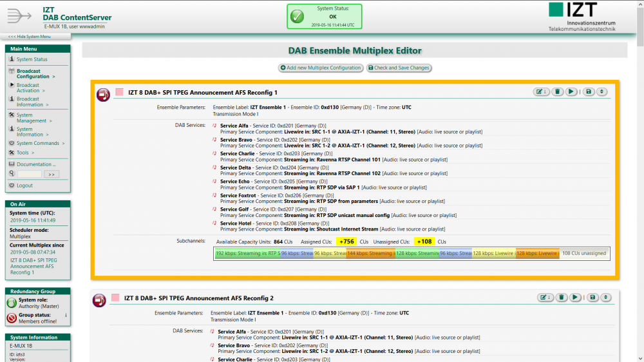Expand Group status details with the down arrow
Screen dimensions: 644x362
66,315
